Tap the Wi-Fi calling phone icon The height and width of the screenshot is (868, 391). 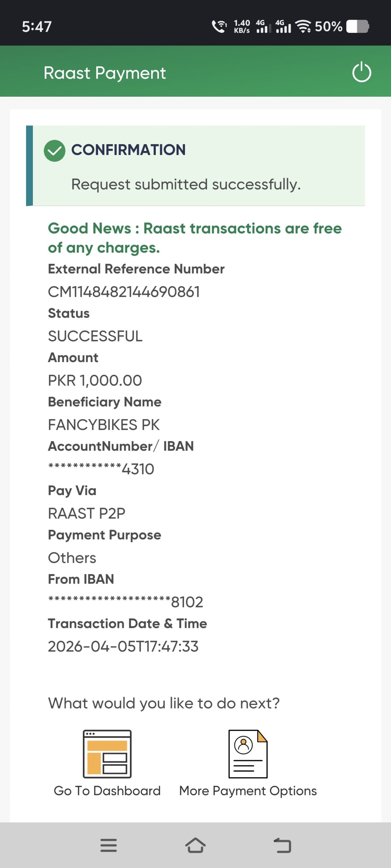219,26
